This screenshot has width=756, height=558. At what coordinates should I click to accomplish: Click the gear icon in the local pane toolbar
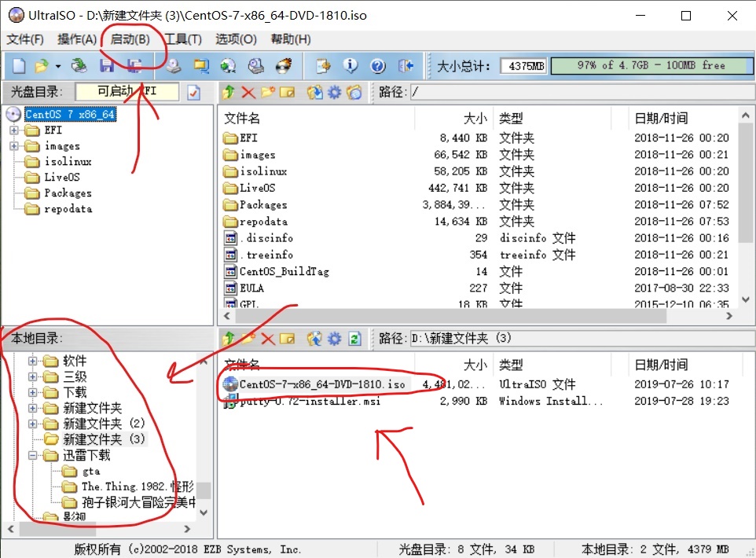coord(334,339)
